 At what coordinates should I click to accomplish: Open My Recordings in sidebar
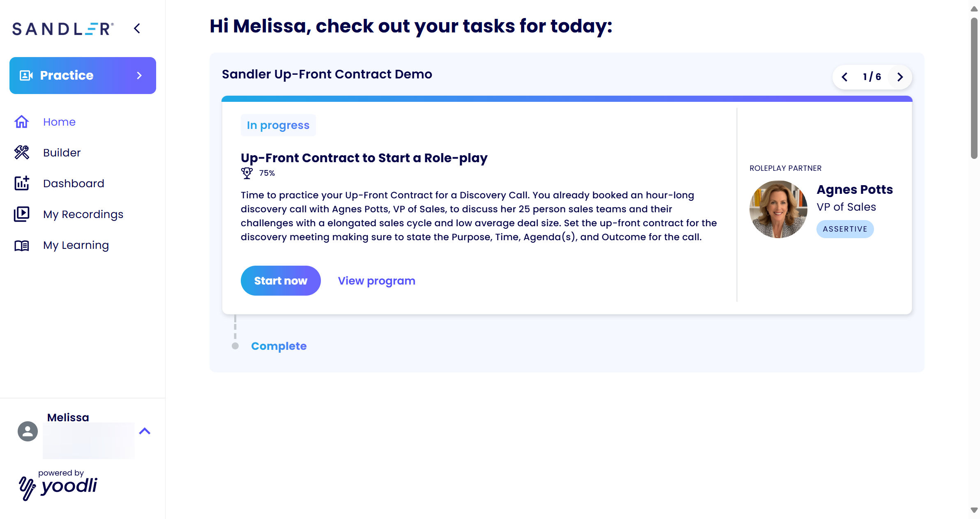83,214
